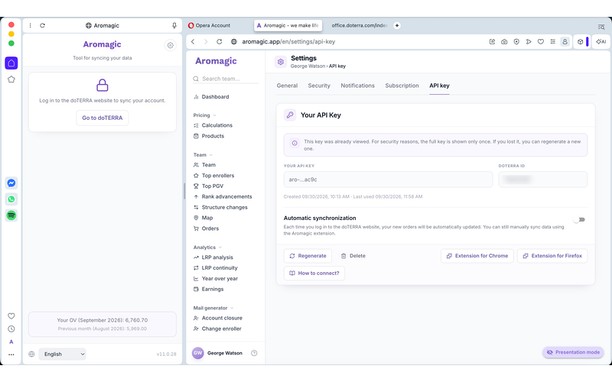Switch to the General settings tab
Viewport: 612px width, 382px height.
click(287, 85)
